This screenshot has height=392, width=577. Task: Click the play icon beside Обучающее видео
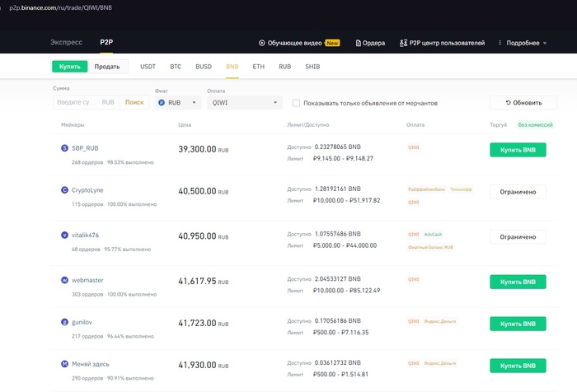pyautogui.click(x=261, y=43)
